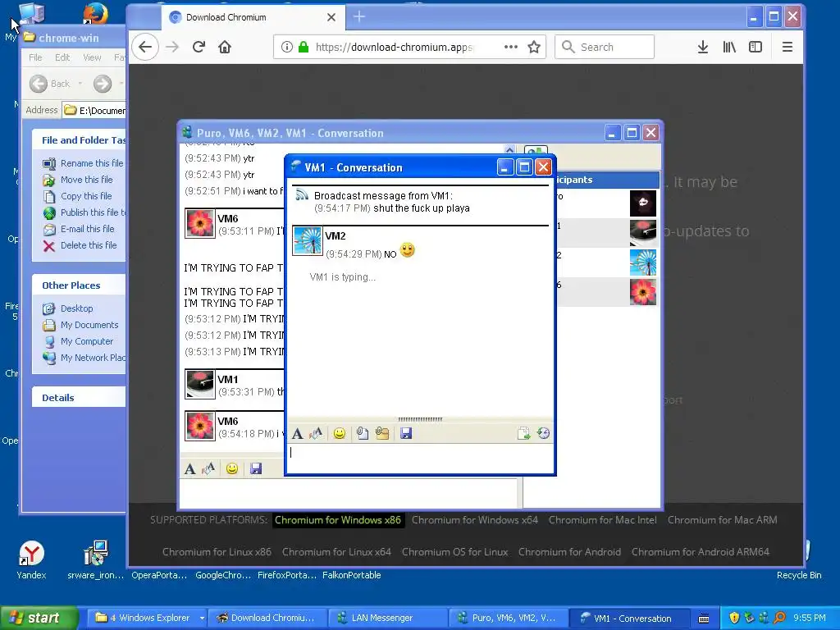
Task: Bookmark this page with the star icon
Action: coord(534,47)
